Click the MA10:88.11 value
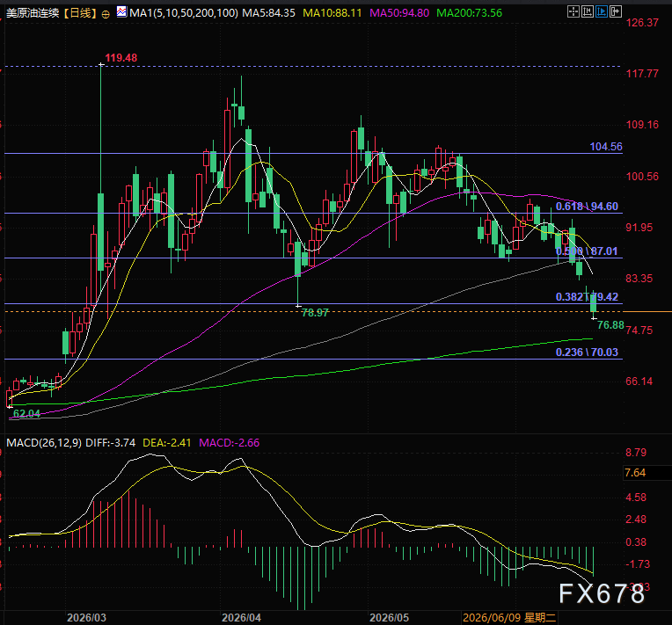The height and width of the screenshot is (625, 672). click(x=332, y=13)
